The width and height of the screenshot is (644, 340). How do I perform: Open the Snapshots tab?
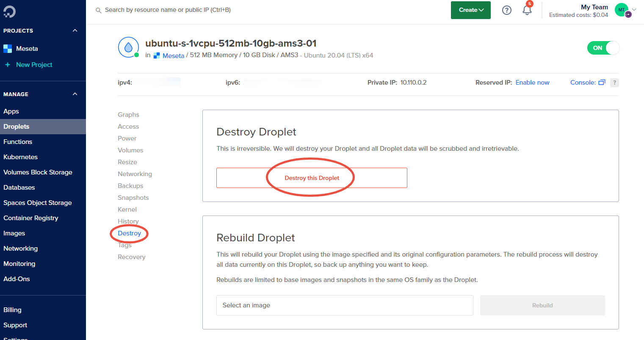(x=133, y=198)
